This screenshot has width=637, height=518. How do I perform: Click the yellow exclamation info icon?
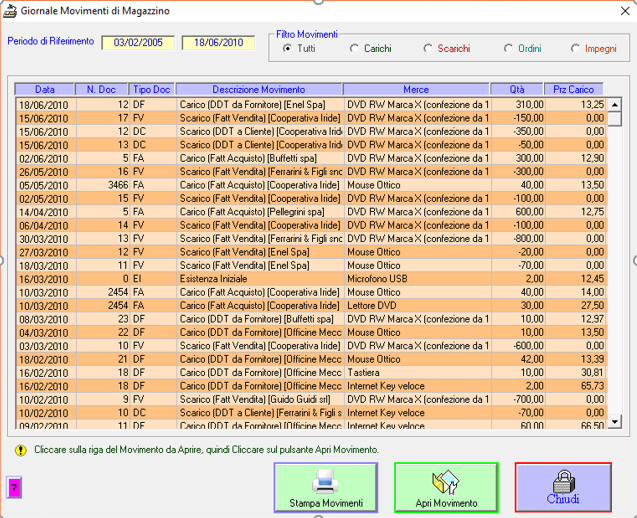pyautogui.click(x=21, y=450)
